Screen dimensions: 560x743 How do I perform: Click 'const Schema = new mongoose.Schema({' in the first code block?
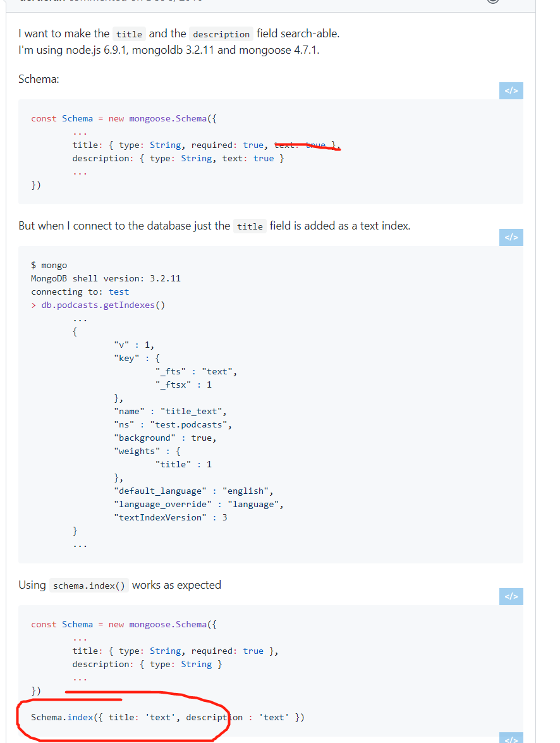tap(124, 118)
